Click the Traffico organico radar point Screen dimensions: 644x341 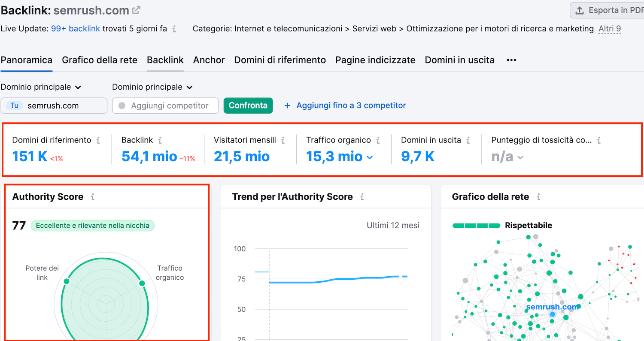142,283
